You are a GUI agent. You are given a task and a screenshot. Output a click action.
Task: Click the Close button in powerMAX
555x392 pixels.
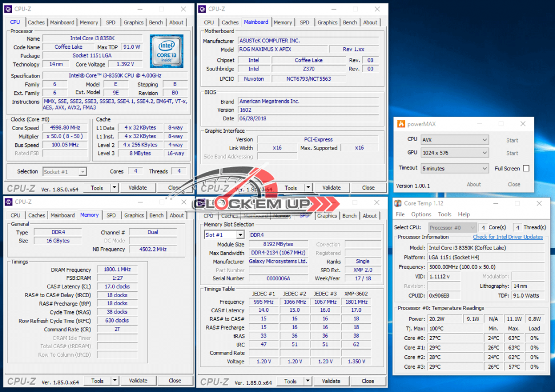click(x=514, y=184)
